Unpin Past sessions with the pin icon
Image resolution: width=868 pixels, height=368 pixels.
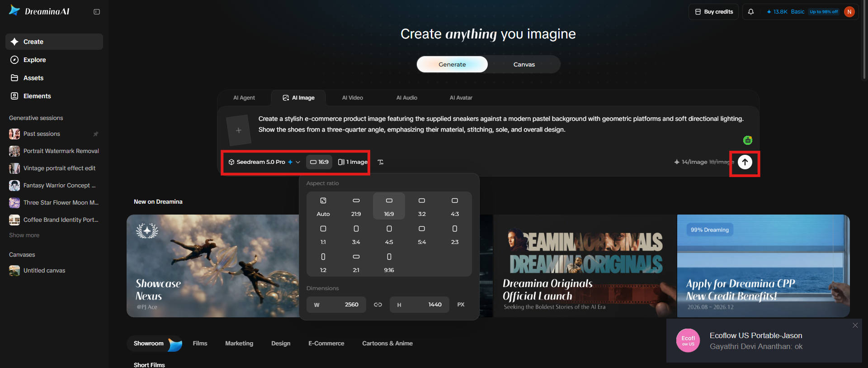click(95, 134)
